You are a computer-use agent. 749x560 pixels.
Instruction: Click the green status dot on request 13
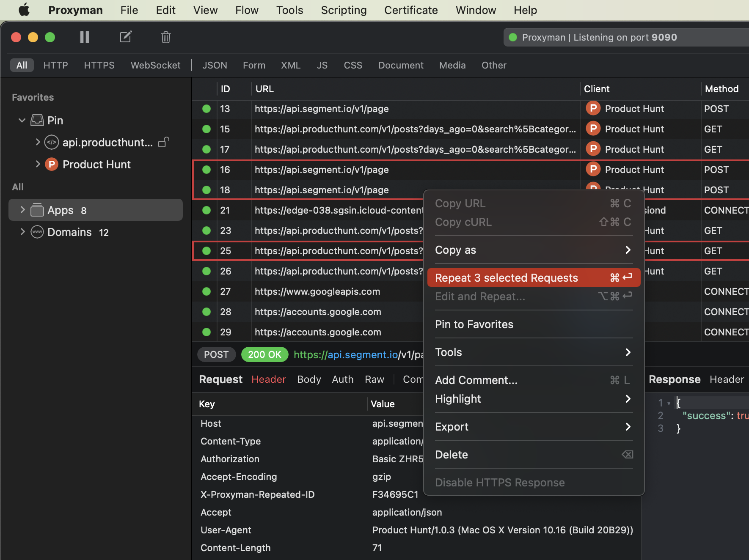coord(206,109)
